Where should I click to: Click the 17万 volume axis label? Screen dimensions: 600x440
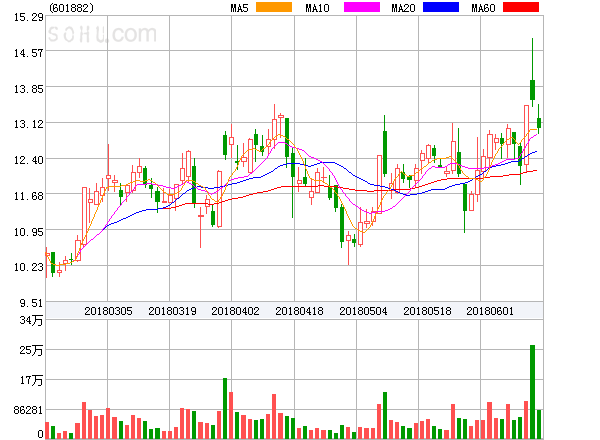click(x=31, y=380)
